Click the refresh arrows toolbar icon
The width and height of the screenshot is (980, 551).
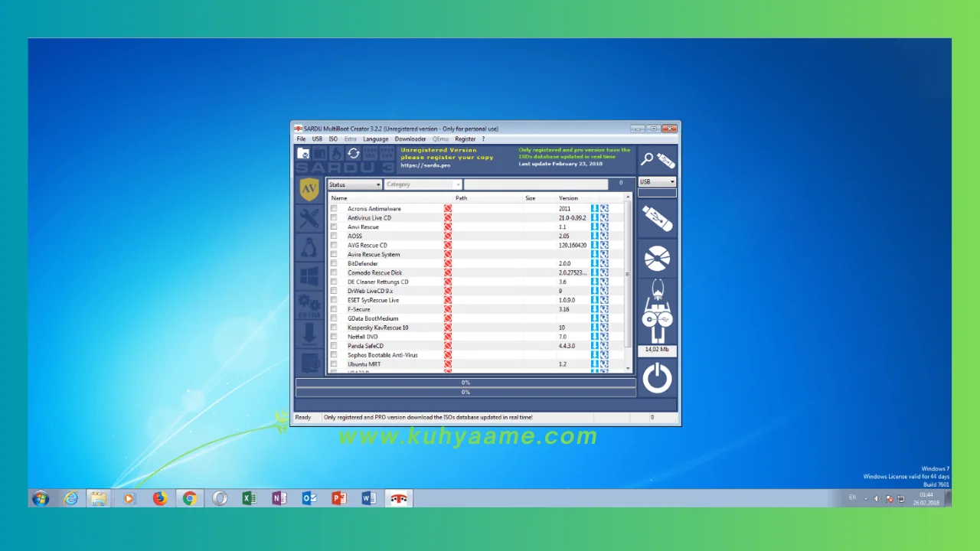click(353, 154)
